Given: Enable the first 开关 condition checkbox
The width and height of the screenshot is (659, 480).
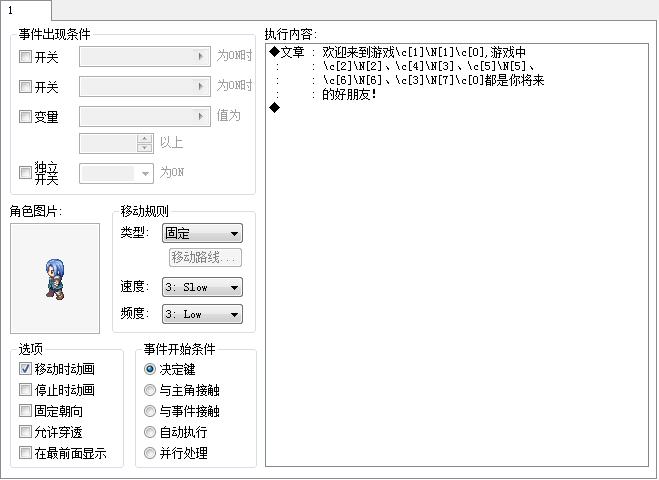Looking at the screenshot, I should (25, 56).
